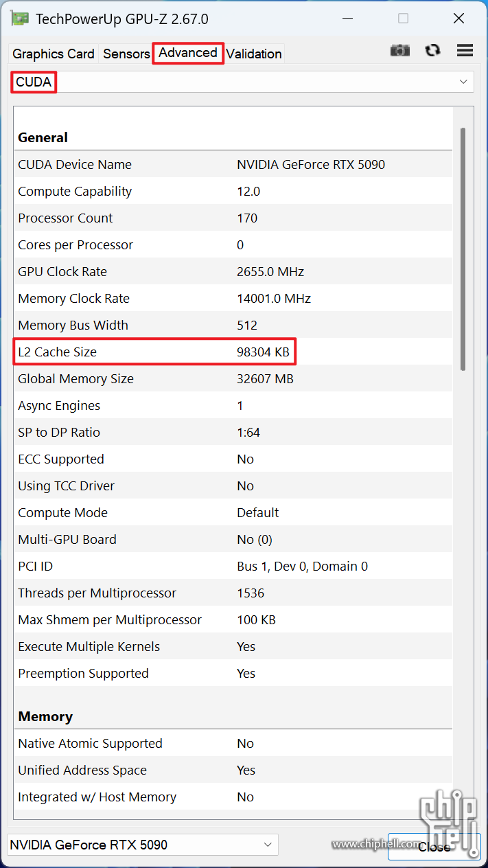488x868 pixels.
Task: Select the Threads per Multiprocessor row
Action: coord(234,593)
